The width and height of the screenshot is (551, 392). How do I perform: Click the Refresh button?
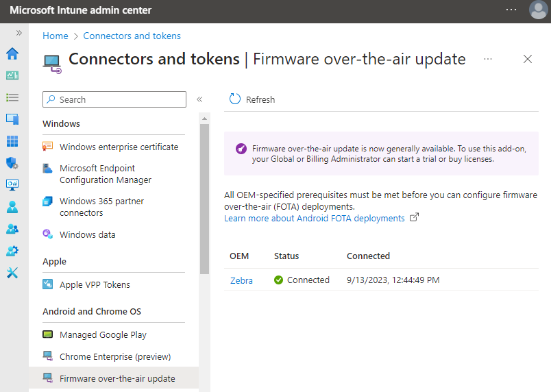(x=252, y=99)
